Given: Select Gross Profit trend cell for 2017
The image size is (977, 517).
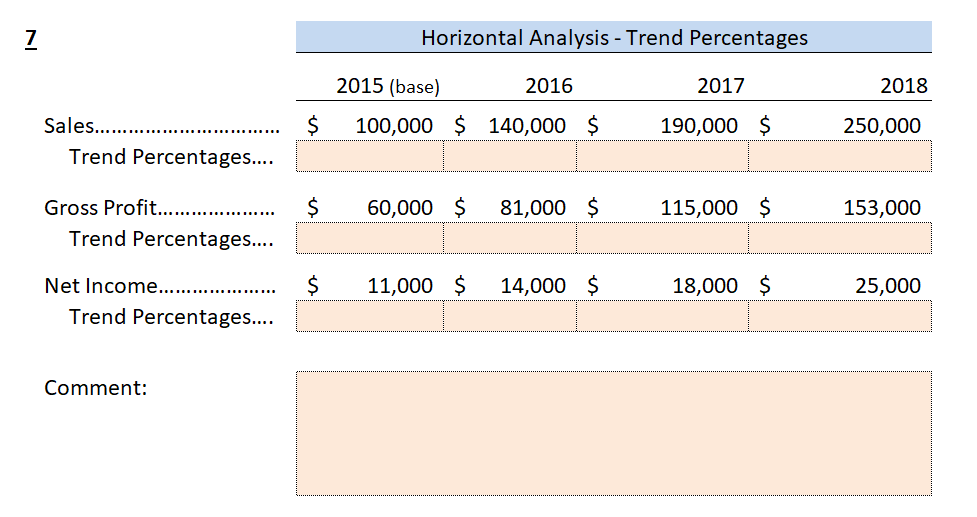Looking at the screenshot, I should click(662, 238).
